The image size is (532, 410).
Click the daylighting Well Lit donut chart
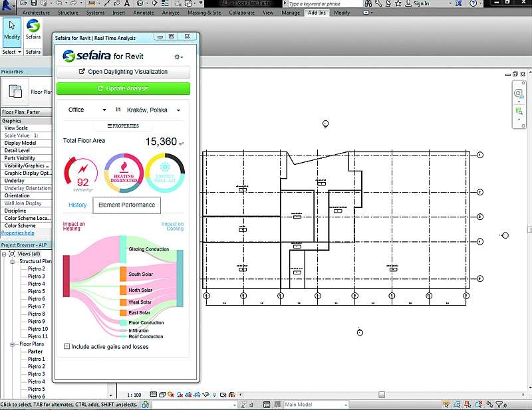pyautogui.click(x=165, y=173)
